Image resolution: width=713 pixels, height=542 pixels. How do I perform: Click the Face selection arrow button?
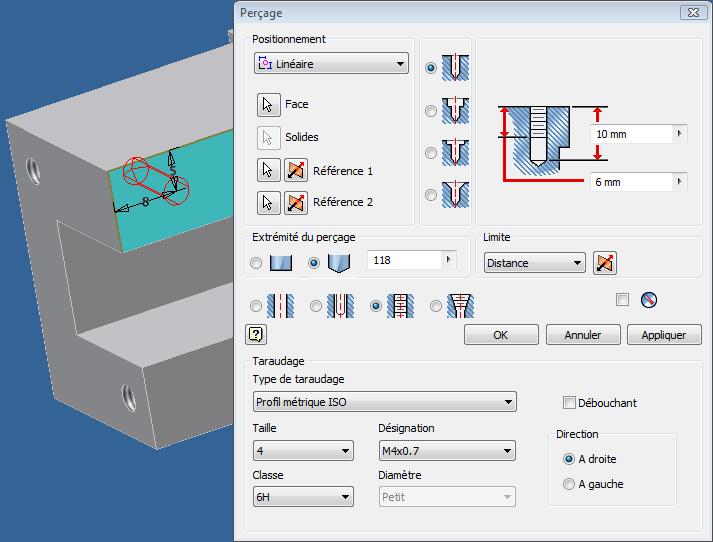click(267, 104)
